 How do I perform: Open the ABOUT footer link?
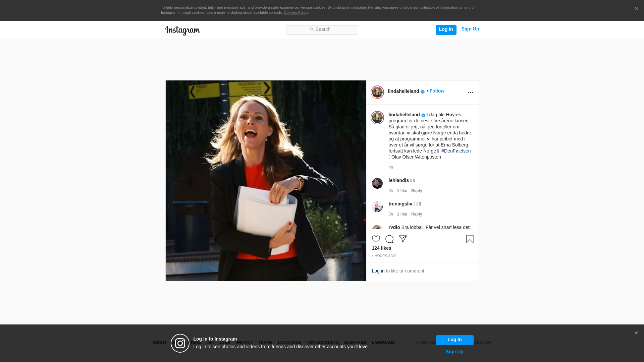pos(159,343)
